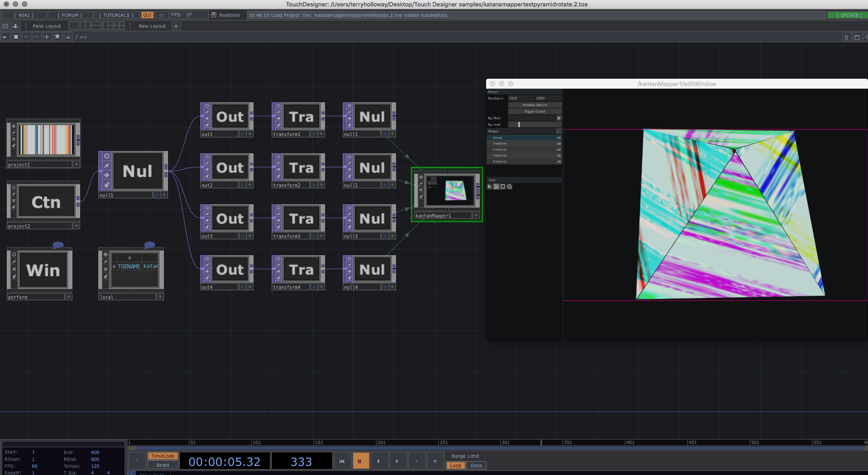Screen dimensions: 868x475
Task: Select the rectangle shape tool in Tools
Action: coord(503,187)
